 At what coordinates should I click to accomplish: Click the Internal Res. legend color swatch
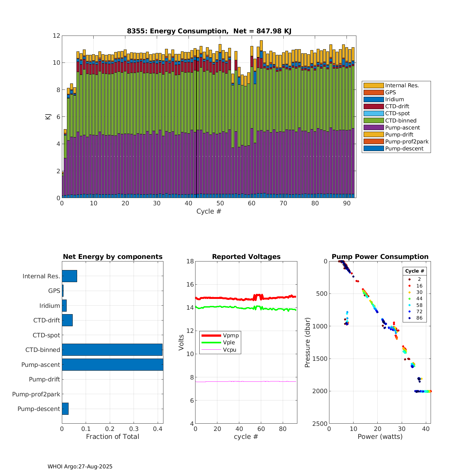click(374, 85)
